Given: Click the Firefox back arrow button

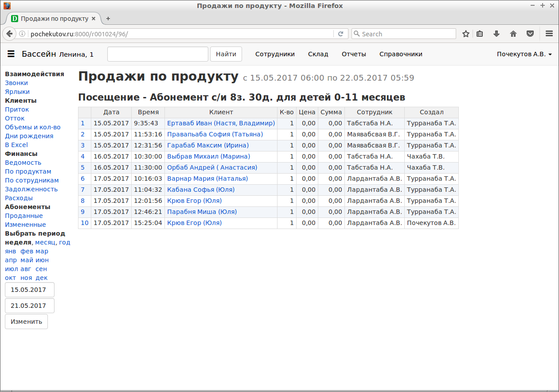Looking at the screenshot, I should tap(9, 34).
